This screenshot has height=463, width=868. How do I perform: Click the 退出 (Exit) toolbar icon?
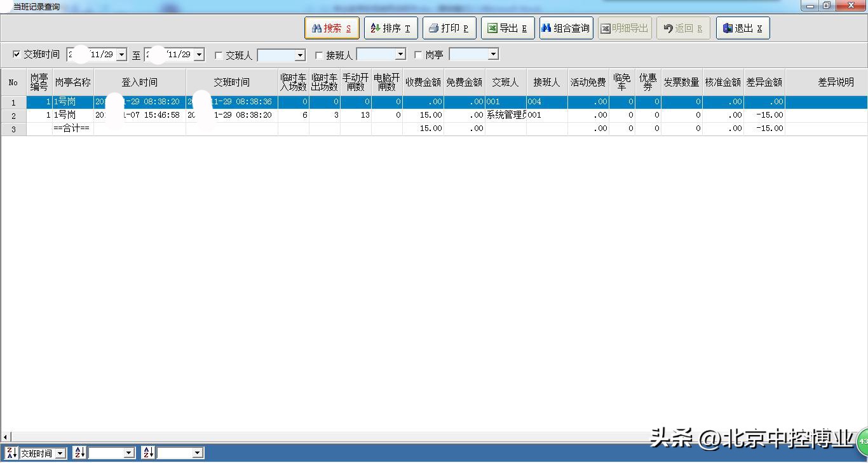(x=728, y=27)
